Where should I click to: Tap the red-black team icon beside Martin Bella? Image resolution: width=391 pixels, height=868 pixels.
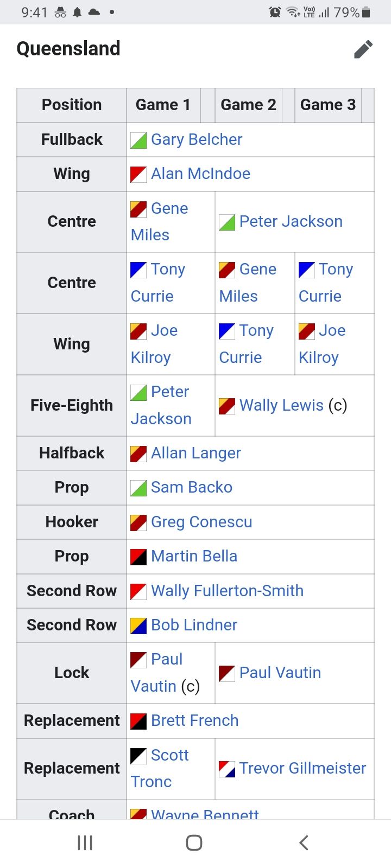pos(138,557)
